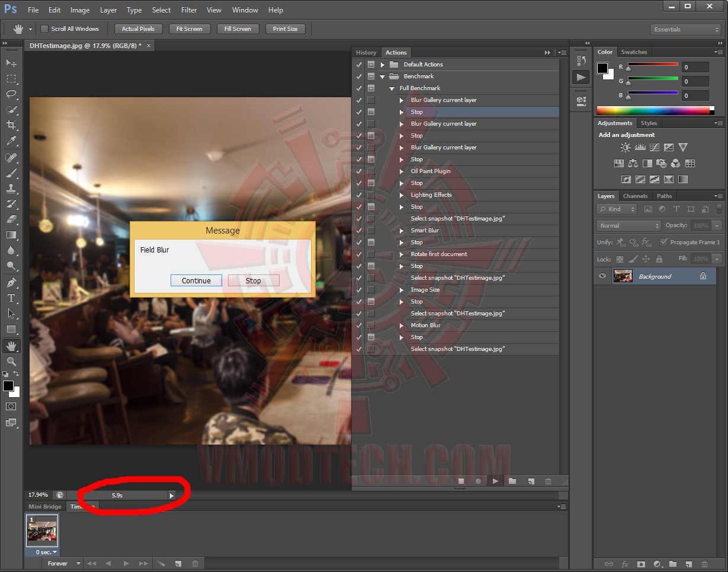
Task: Select the Move tool
Action: (x=11, y=63)
